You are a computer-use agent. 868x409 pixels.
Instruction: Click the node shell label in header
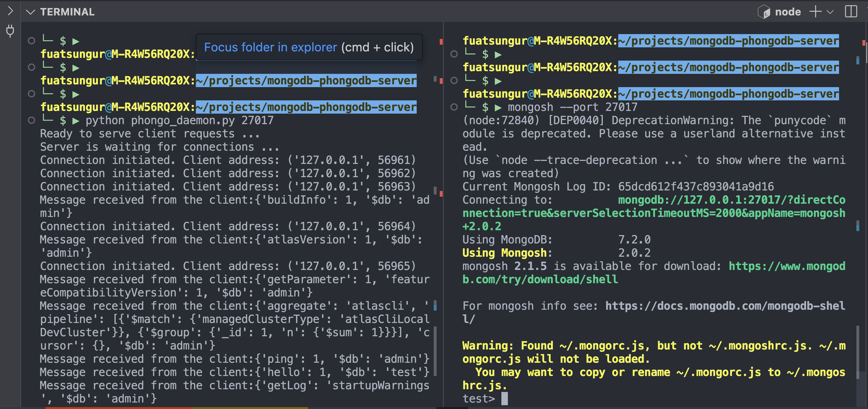(788, 12)
